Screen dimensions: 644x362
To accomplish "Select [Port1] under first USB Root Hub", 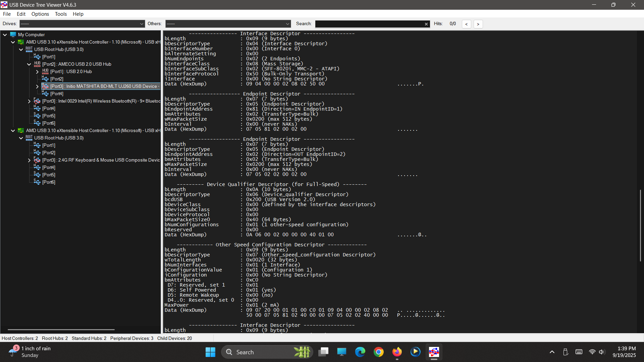I will pos(49,57).
